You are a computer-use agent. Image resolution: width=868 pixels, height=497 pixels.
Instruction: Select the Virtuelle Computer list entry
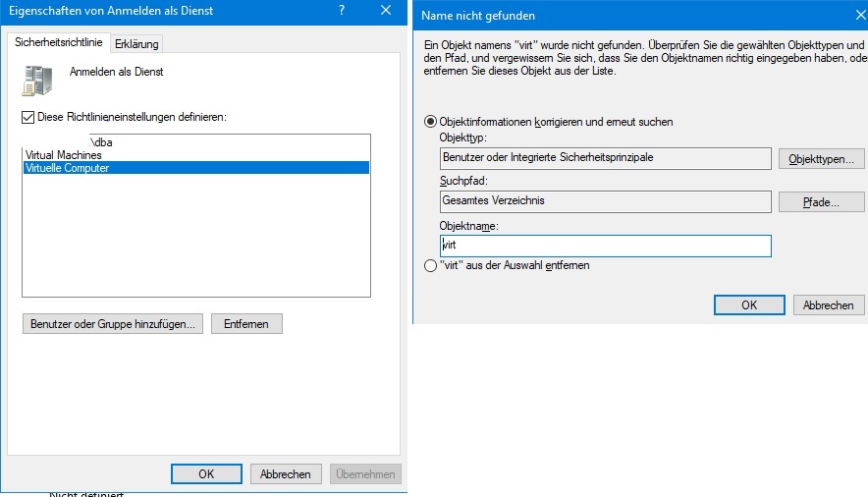(x=196, y=168)
